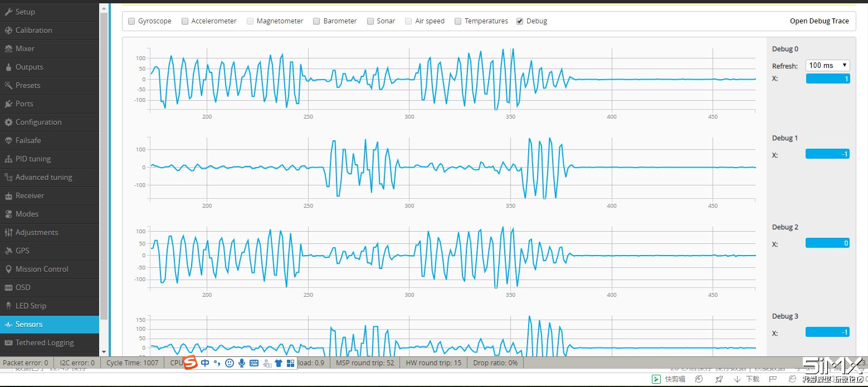Click the Mission Control map pin icon
868x387 pixels.
8,269
